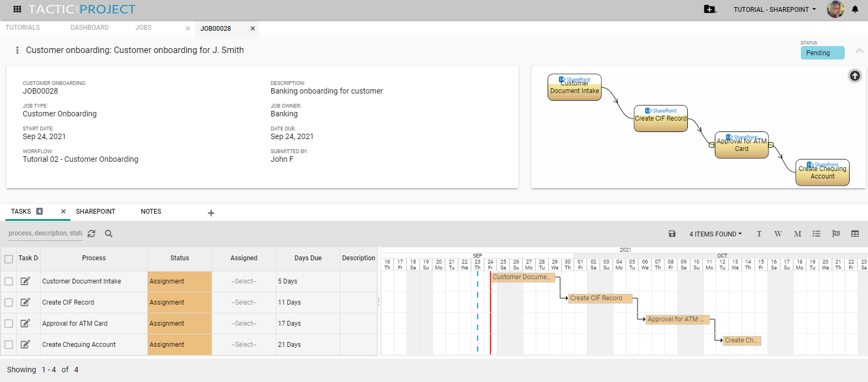Open notifications bell
This screenshot has width=868, height=382.
(855, 9)
